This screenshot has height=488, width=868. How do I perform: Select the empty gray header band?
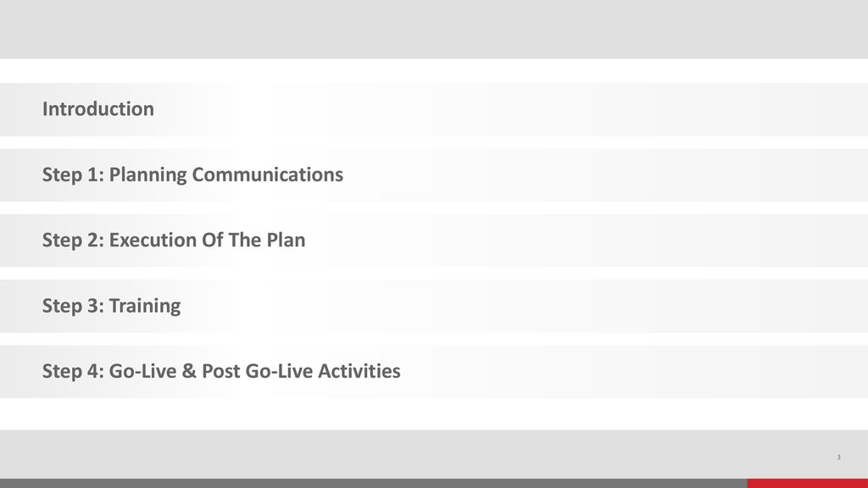point(434,30)
